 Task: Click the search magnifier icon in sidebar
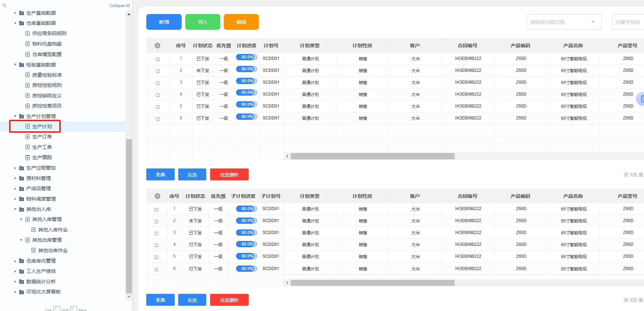click(x=5, y=6)
